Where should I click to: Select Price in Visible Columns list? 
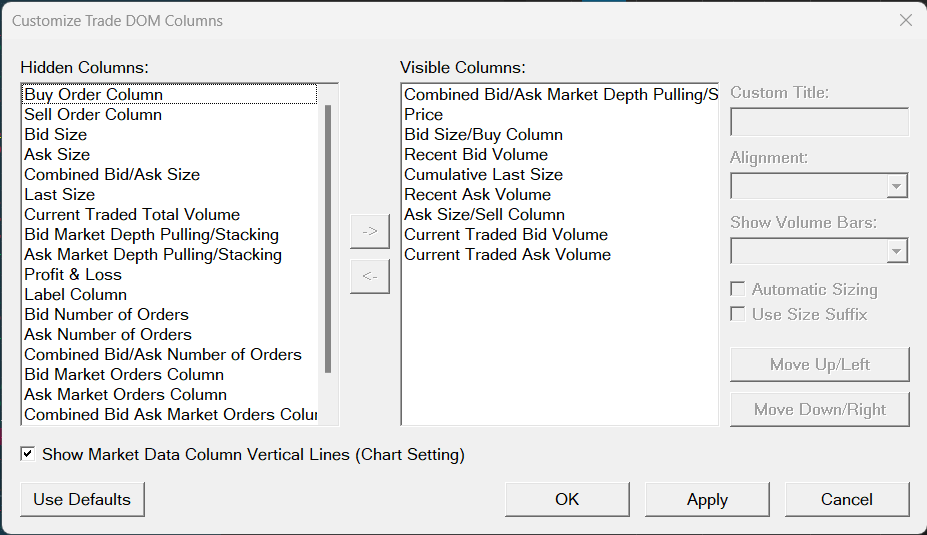[x=424, y=114]
